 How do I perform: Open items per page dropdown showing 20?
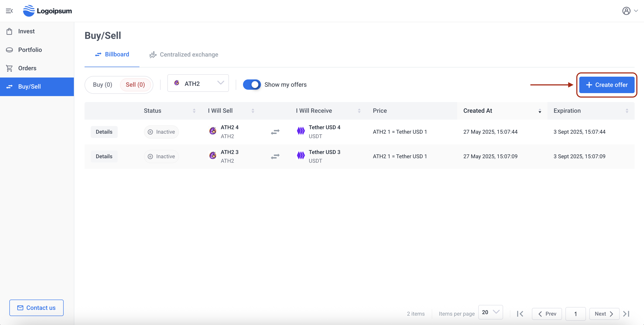pos(490,312)
